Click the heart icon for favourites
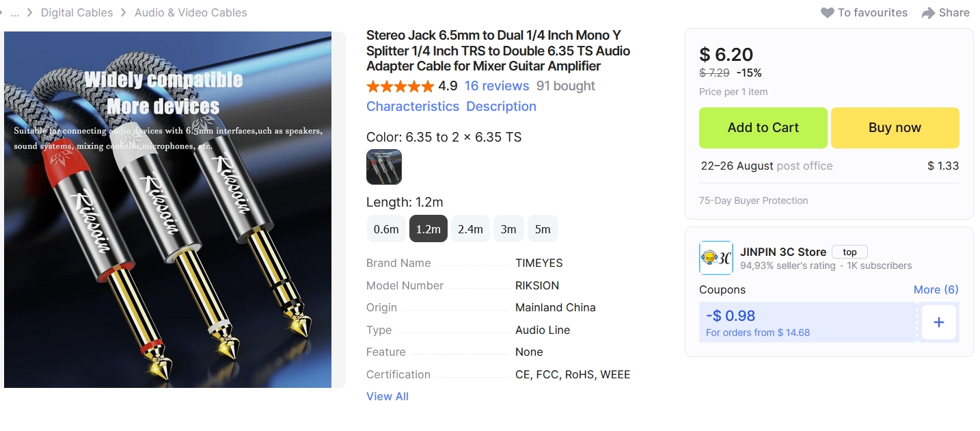This screenshot has height=431, width=980. [x=827, y=13]
